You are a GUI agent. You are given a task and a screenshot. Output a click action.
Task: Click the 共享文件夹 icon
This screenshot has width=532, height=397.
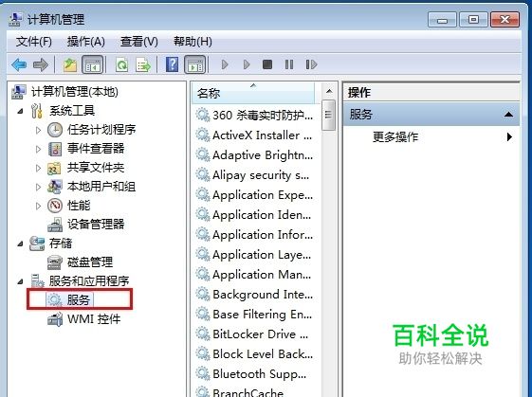[x=54, y=168]
